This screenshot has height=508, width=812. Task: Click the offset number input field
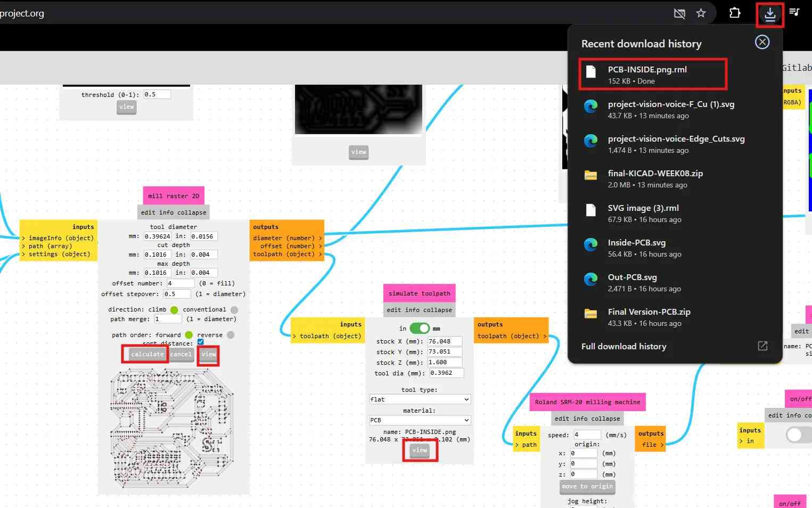click(180, 283)
